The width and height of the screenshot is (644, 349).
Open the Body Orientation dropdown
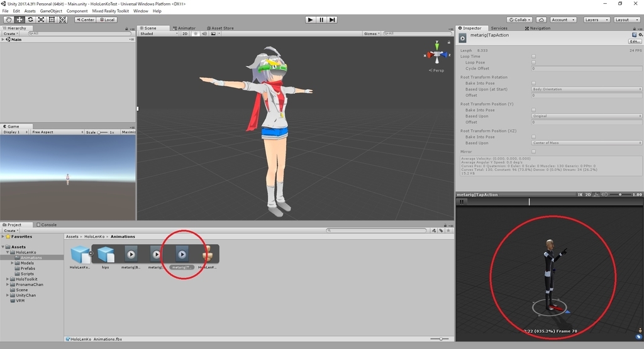587,89
